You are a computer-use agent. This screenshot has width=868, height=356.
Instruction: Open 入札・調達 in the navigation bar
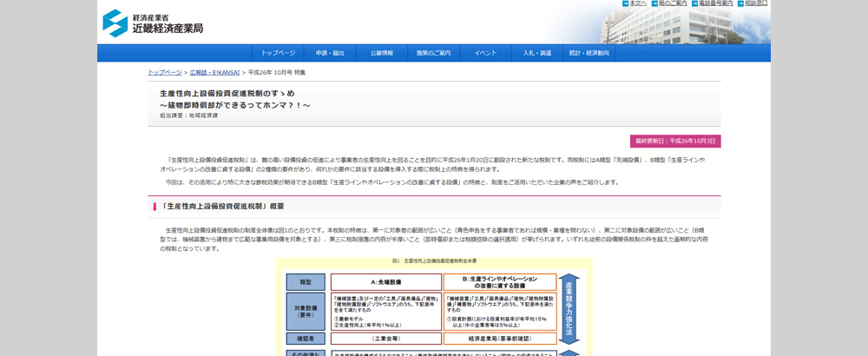(537, 53)
